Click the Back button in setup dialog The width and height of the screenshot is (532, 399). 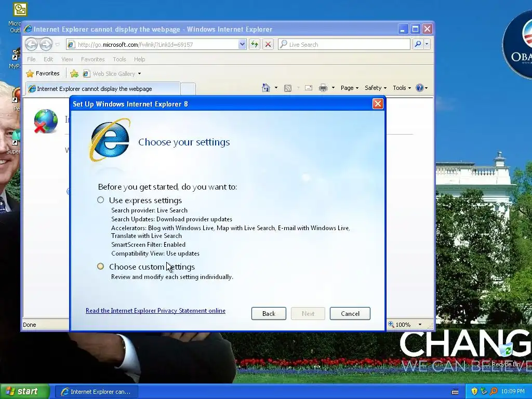click(x=269, y=313)
